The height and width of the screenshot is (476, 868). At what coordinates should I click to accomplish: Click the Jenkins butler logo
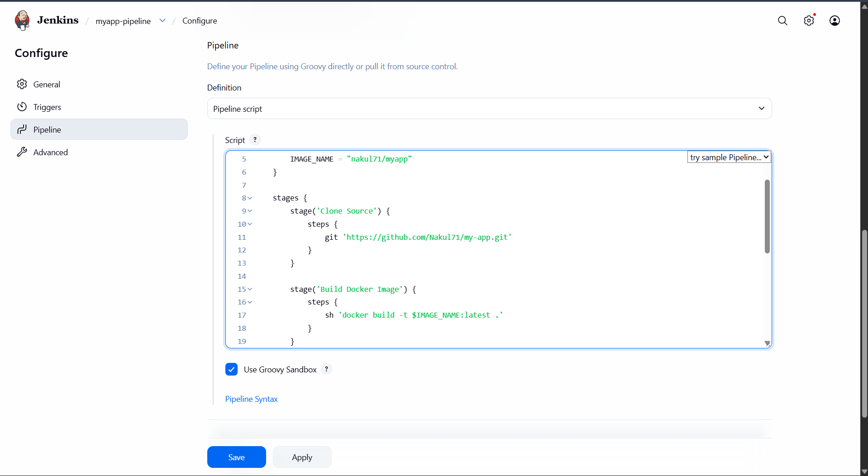22,20
